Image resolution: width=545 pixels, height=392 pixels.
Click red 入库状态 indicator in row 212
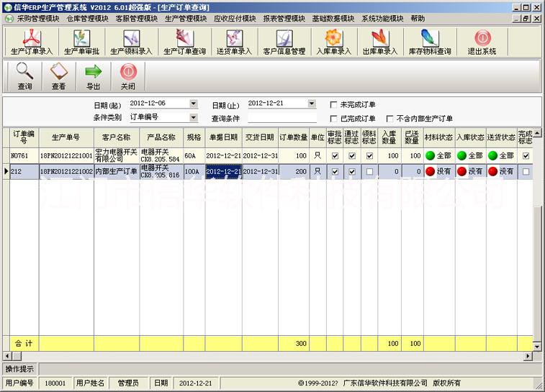point(462,171)
